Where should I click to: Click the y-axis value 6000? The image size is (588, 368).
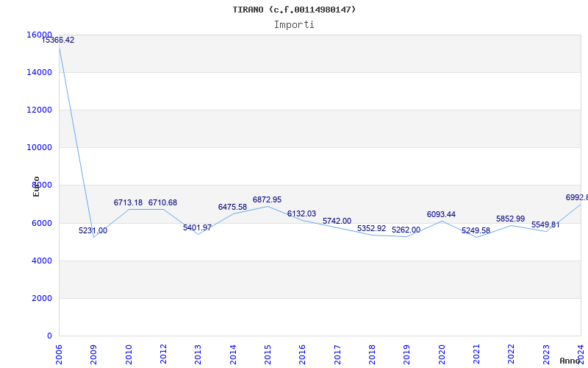pyautogui.click(x=41, y=223)
